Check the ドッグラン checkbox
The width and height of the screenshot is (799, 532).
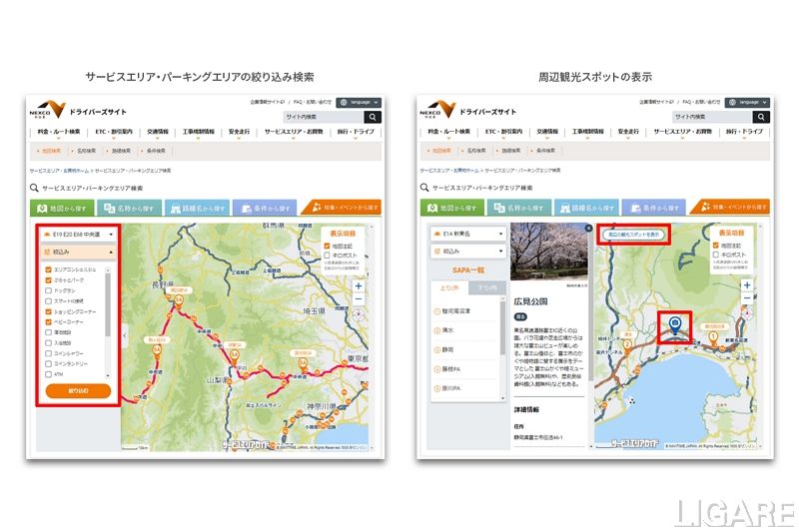(48, 289)
